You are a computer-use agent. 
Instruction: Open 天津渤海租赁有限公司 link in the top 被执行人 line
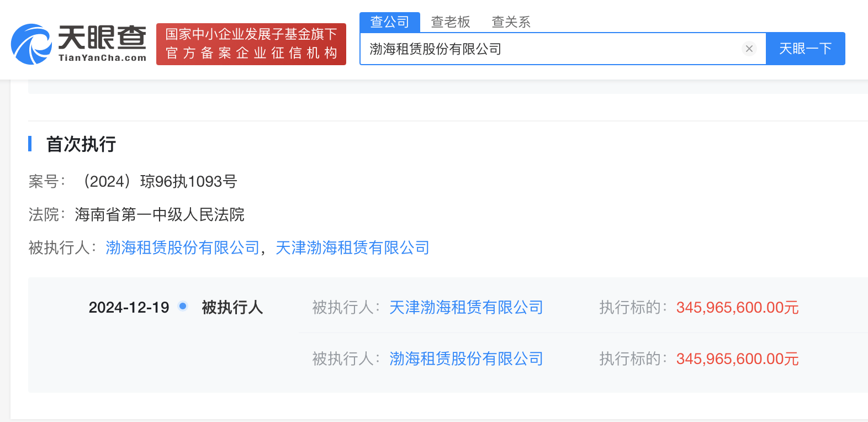point(352,247)
